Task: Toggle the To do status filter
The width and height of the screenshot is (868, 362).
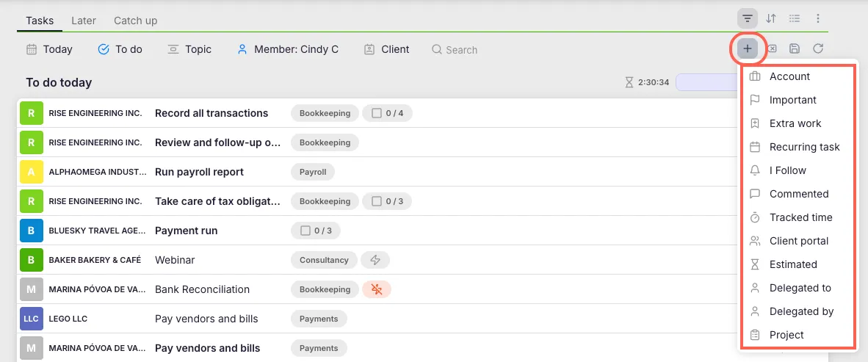Action: 120,49
